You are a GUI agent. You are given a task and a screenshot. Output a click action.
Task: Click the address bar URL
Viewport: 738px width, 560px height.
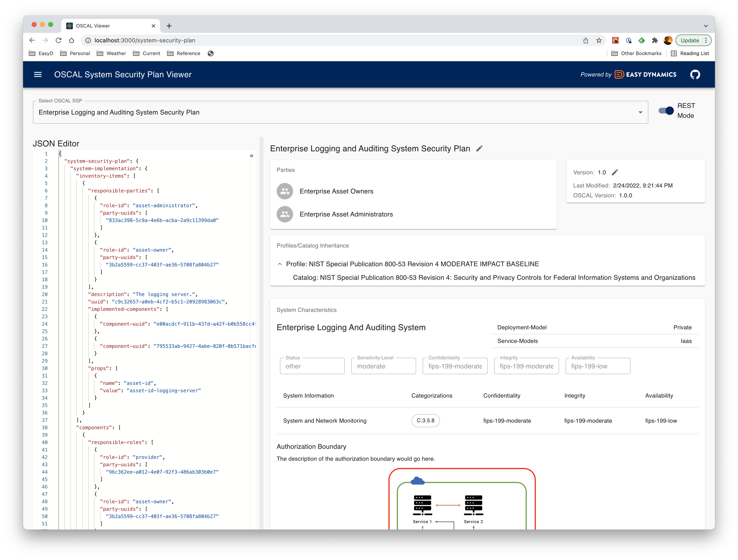[145, 40]
